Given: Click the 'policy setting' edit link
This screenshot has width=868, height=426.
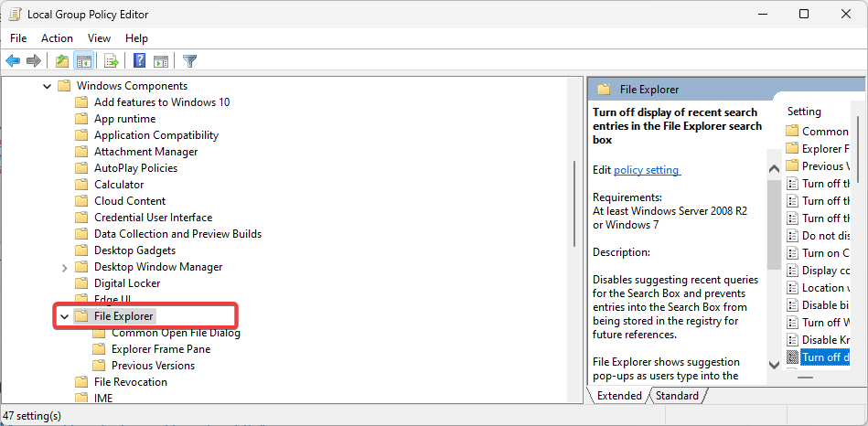Looking at the screenshot, I should (648, 170).
